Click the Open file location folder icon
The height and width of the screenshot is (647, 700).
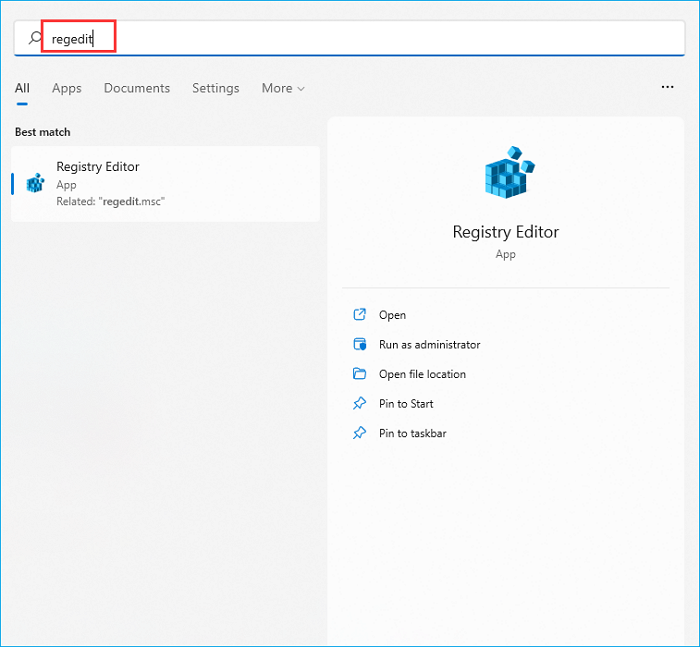pos(359,373)
